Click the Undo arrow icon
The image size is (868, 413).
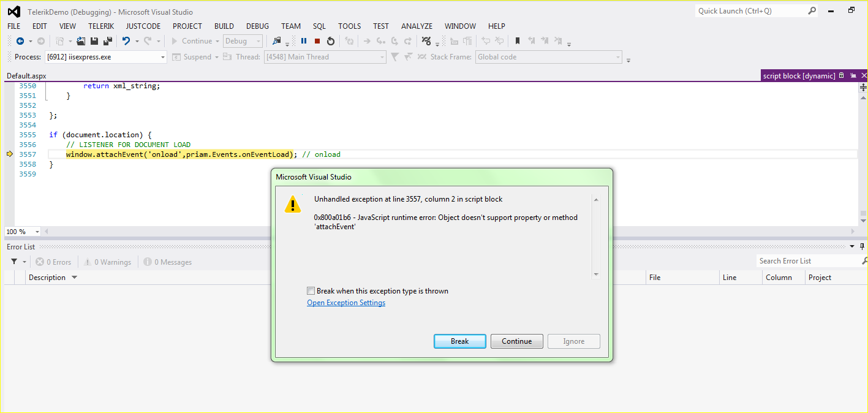(x=126, y=41)
